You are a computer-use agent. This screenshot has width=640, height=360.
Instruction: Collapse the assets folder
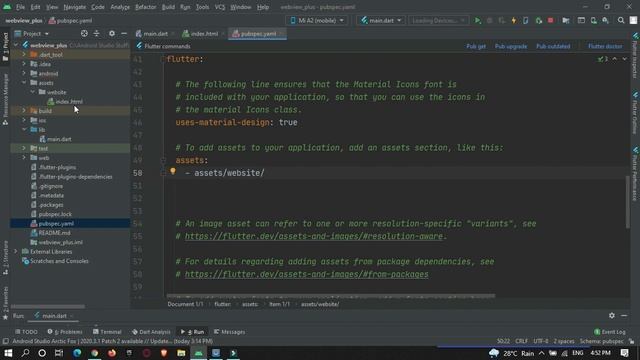tap(24, 82)
